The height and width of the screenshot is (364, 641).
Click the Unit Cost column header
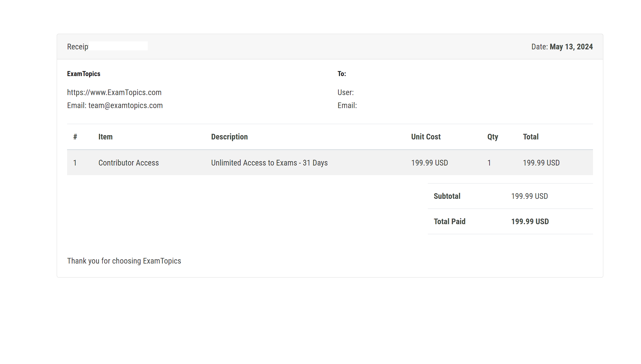point(426,137)
